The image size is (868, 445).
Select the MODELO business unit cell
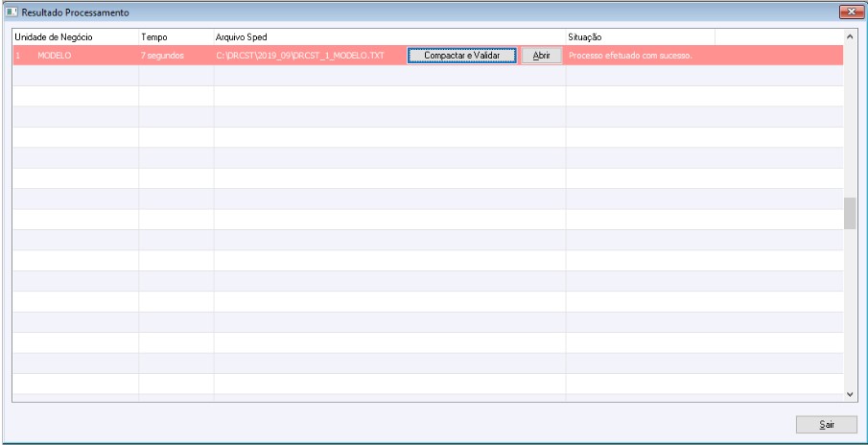[55, 56]
